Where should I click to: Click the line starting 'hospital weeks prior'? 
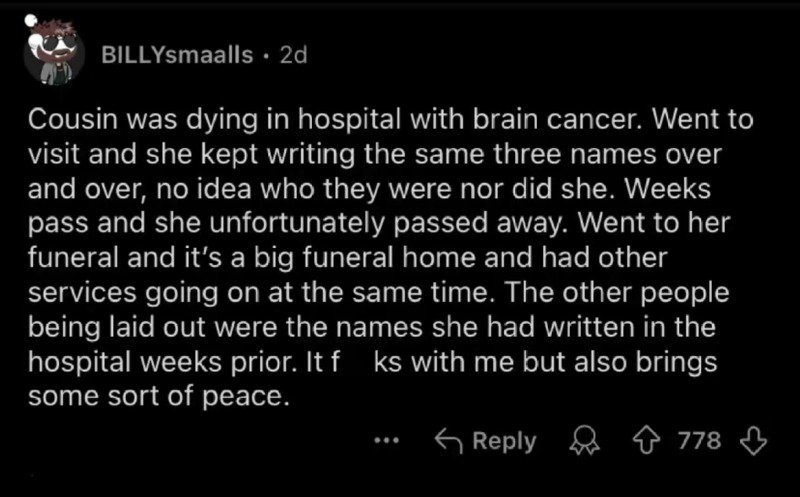click(x=372, y=362)
